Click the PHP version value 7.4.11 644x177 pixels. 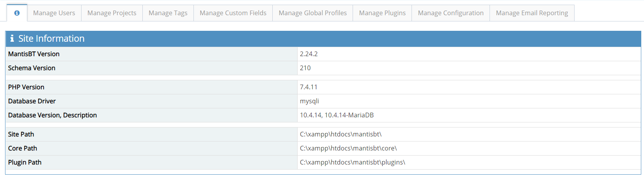click(308, 87)
